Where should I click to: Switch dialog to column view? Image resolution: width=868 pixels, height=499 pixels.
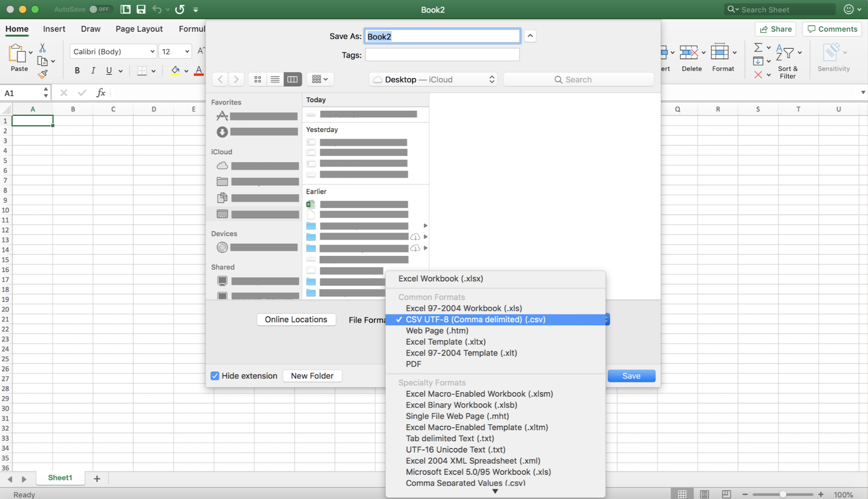point(293,79)
